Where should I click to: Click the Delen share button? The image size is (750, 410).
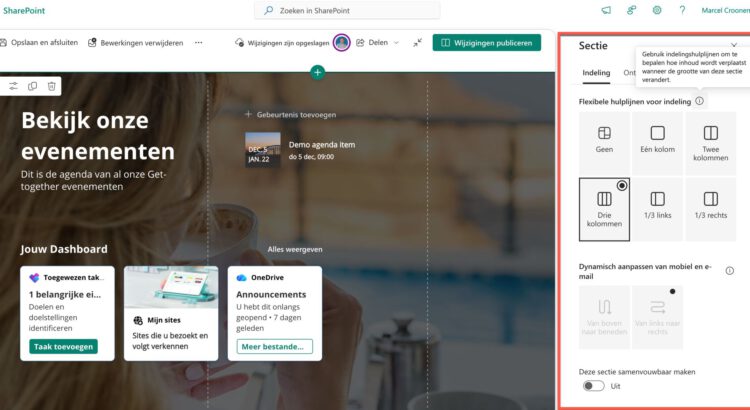click(x=372, y=43)
